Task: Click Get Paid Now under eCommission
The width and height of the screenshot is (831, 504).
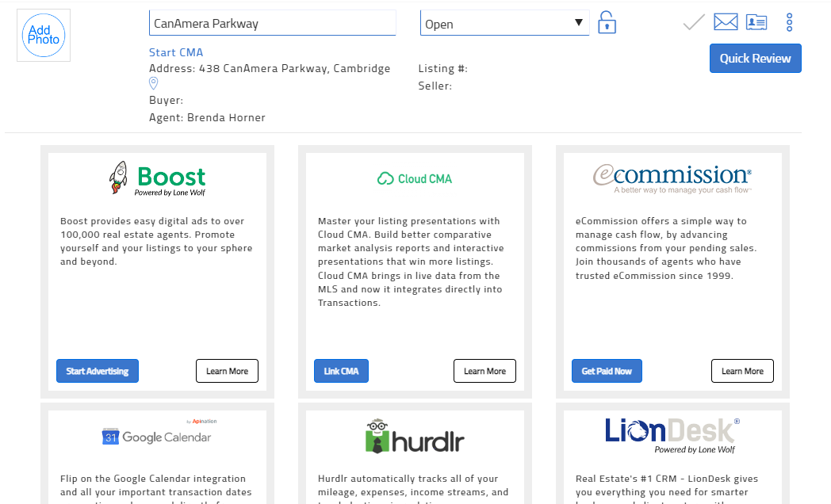Action: [x=607, y=370]
